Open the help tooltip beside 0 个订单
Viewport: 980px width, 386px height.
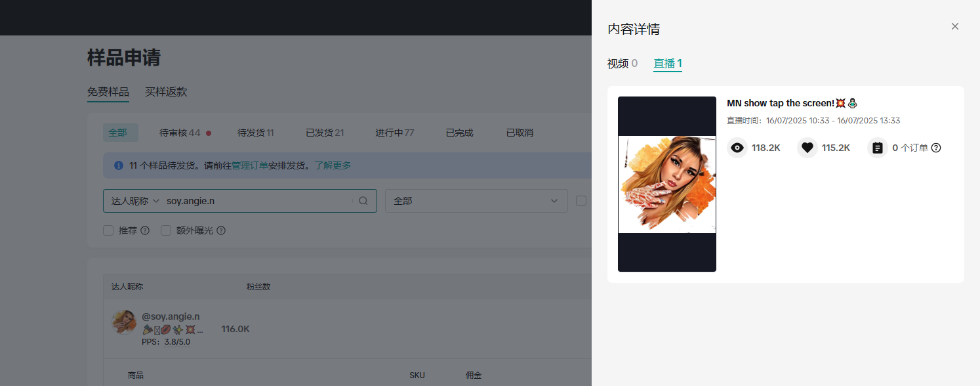pyautogui.click(x=936, y=148)
